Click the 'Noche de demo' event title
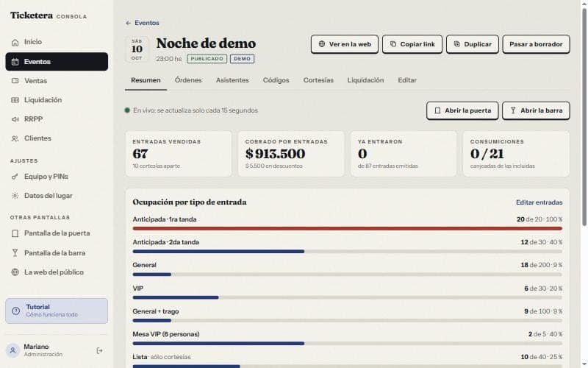This screenshot has width=588, height=368. coord(206,43)
